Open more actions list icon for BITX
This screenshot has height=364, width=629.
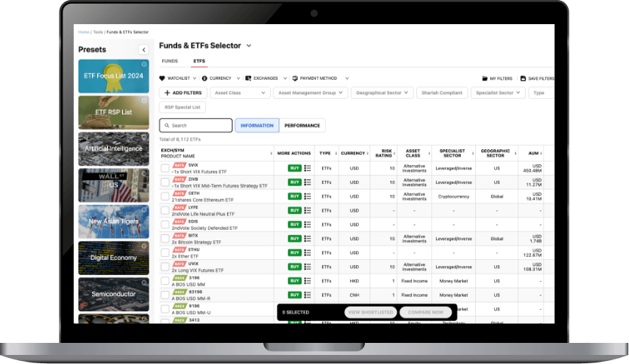[x=308, y=239]
